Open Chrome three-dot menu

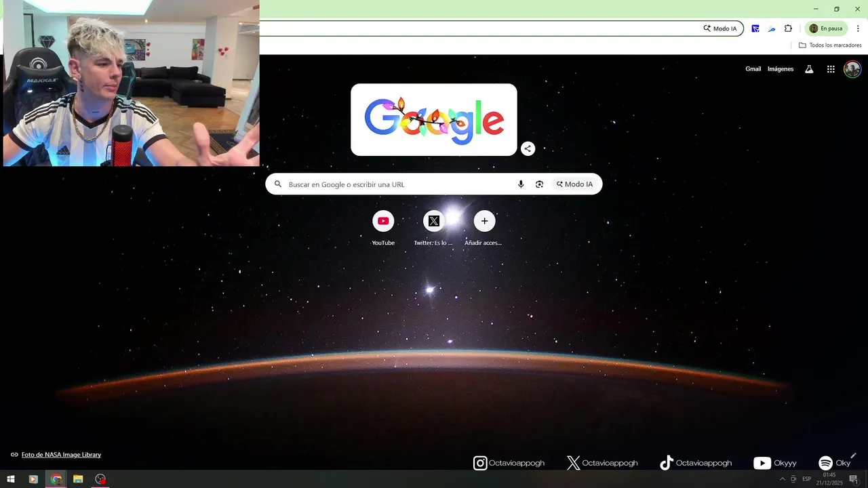point(858,28)
